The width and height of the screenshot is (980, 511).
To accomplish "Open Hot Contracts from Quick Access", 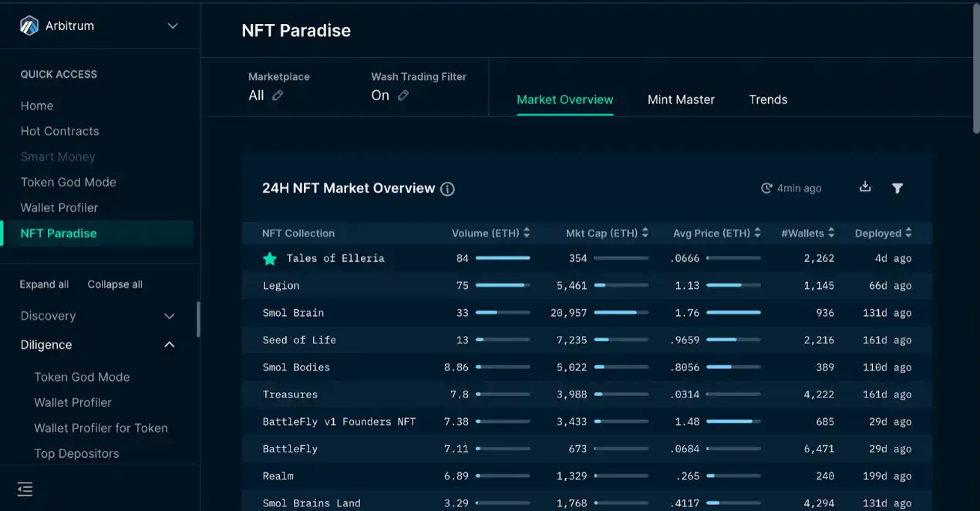I will [59, 131].
